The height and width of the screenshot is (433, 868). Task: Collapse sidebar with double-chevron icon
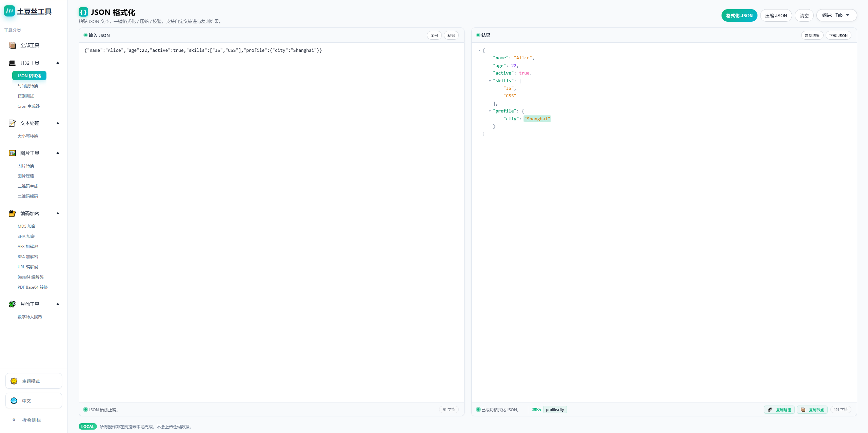pos(14,420)
